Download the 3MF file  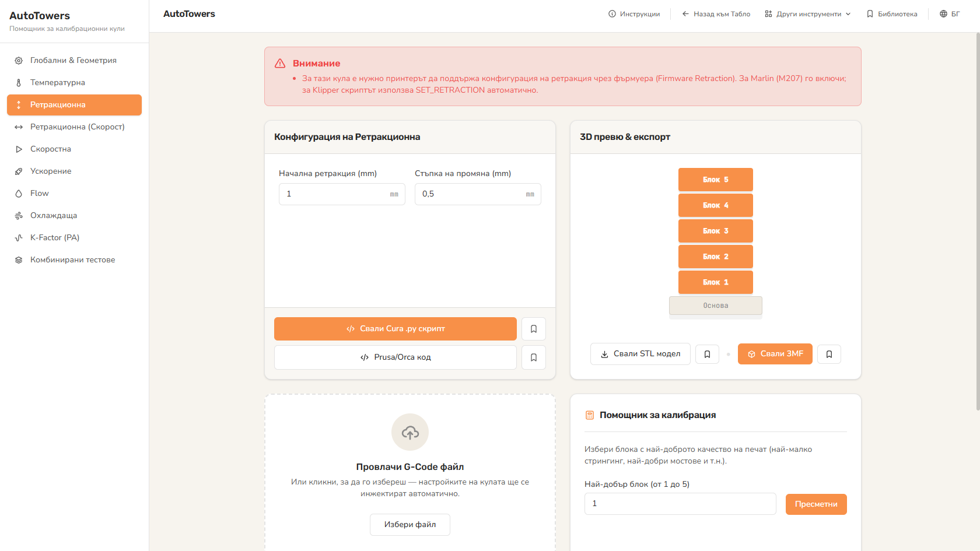(x=775, y=354)
